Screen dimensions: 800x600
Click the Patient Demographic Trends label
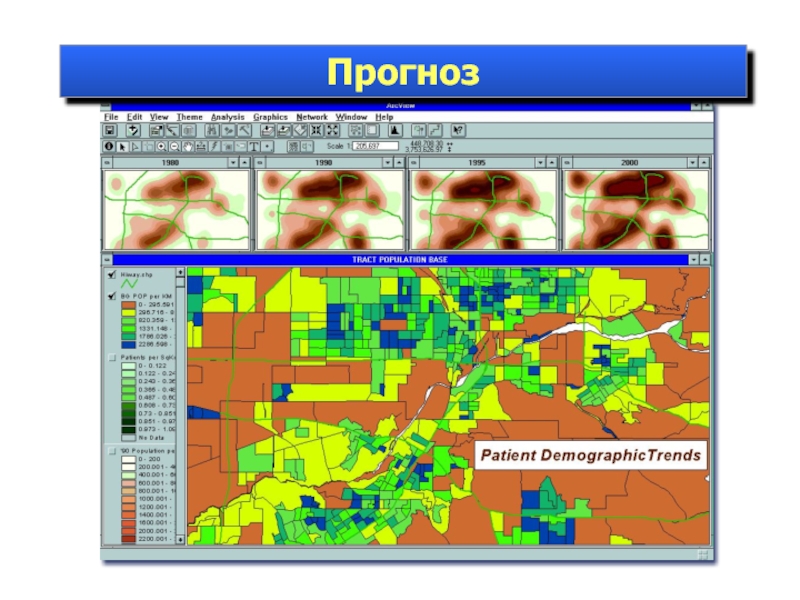click(591, 455)
